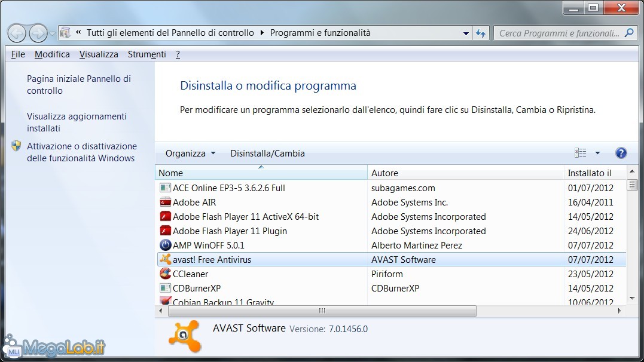Image resolution: width=644 pixels, height=362 pixels.
Task: Click author AVAST Software in list
Action: (x=403, y=260)
